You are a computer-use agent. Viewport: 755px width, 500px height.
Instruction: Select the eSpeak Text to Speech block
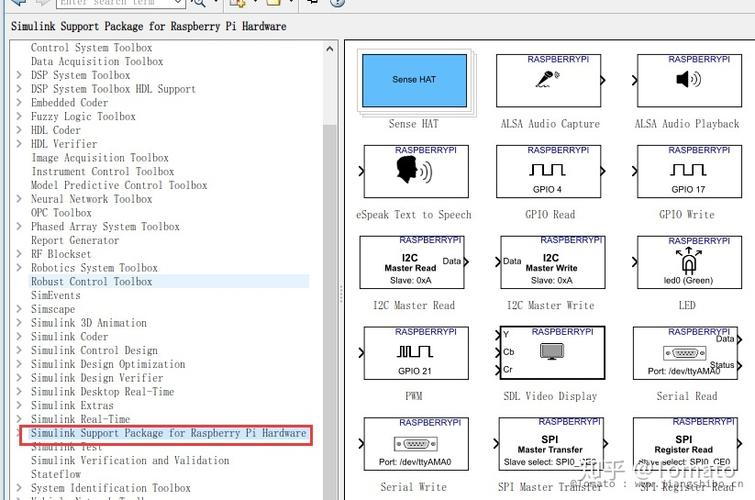coord(416,171)
